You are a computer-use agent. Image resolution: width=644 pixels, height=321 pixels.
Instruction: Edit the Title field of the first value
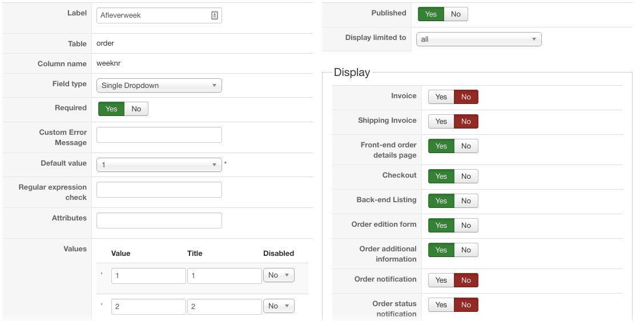click(x=224, y=276)
